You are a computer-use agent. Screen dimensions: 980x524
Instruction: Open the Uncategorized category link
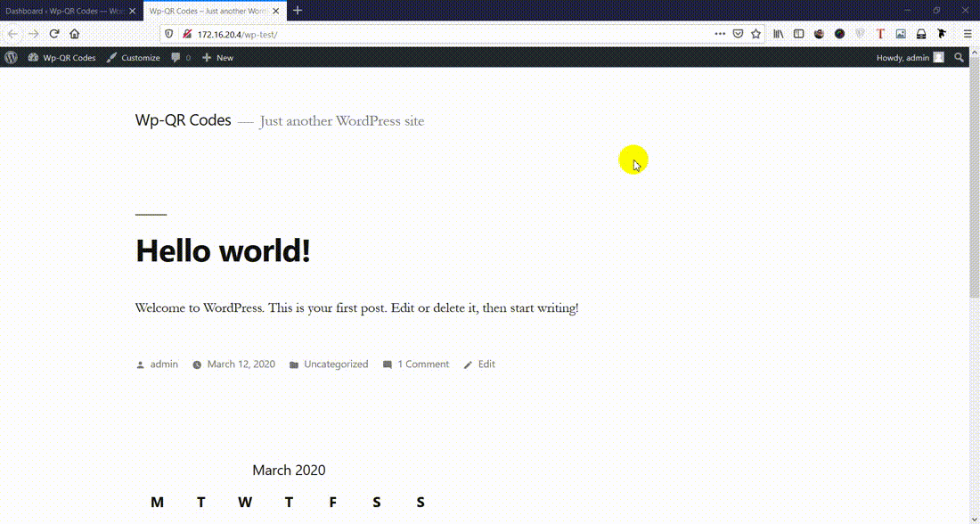pyautogui.click(x=335, y=364)
